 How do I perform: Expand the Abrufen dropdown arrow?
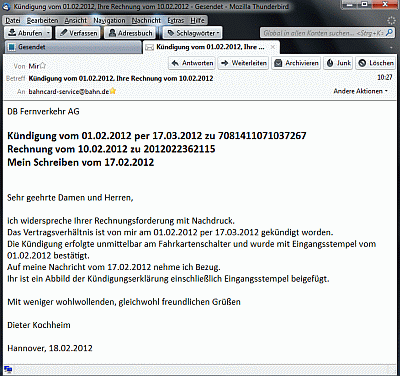(48, 33)
